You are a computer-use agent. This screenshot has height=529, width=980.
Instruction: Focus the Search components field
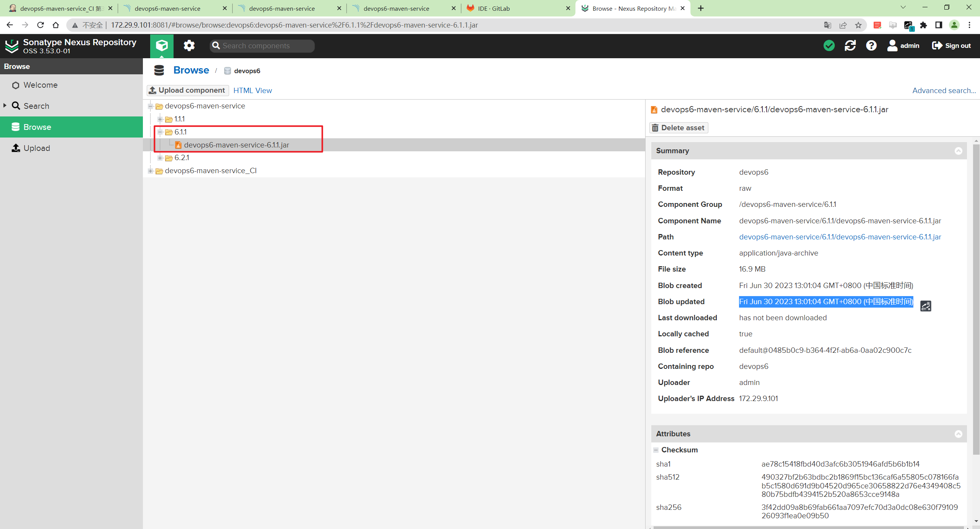262,46
